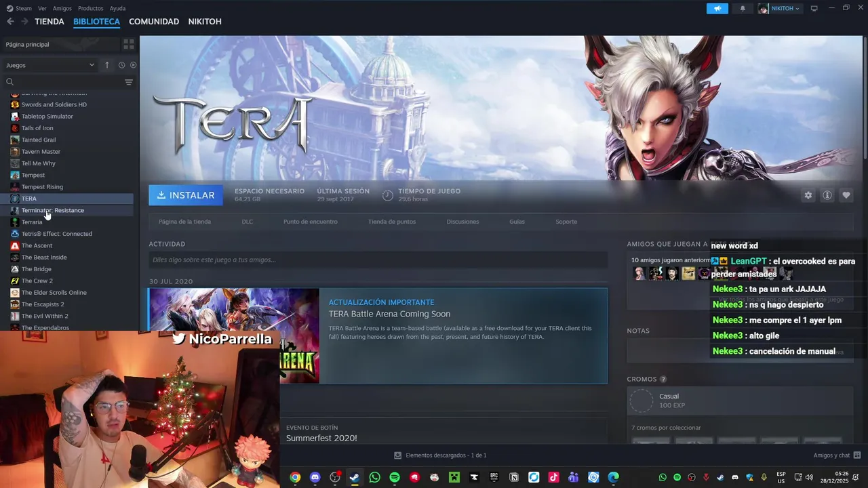This screenshot has width=868, height=488.
Task: Open the Soporte link
Action: point(566,222)
